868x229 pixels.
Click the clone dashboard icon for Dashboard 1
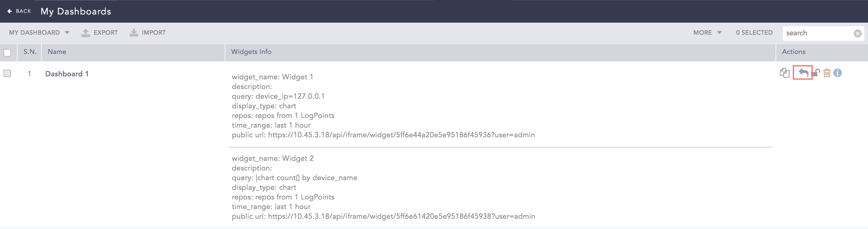coord(784,73)
